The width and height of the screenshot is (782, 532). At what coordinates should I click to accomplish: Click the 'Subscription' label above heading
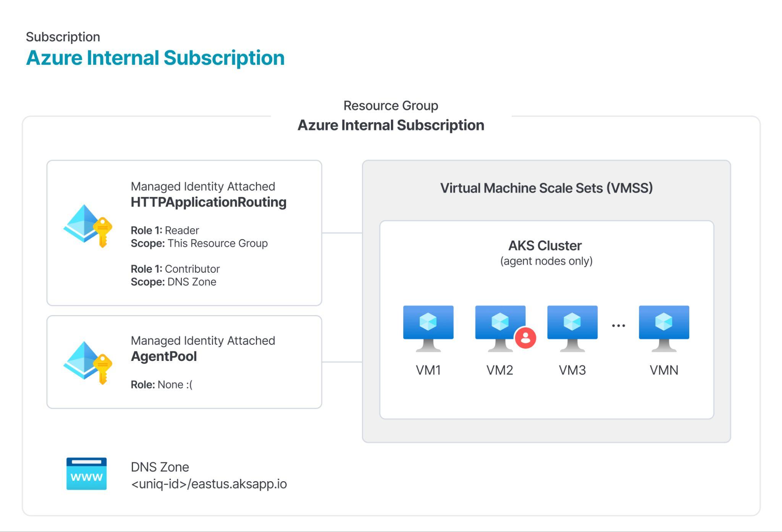(x=63, y=37)
